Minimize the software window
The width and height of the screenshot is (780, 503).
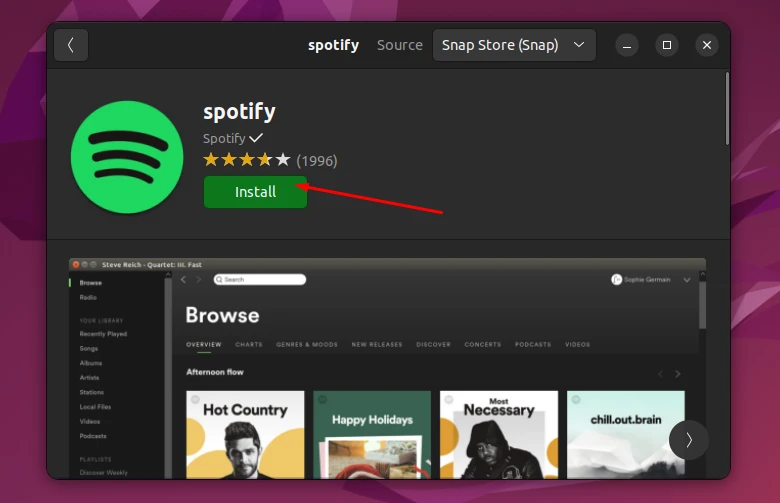(x=627, y=46)
